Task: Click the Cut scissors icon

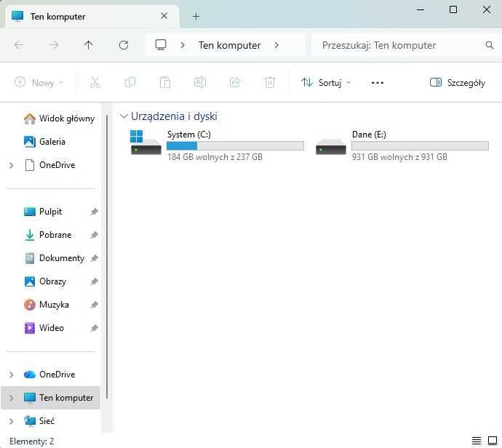Action: pos(95,83)
